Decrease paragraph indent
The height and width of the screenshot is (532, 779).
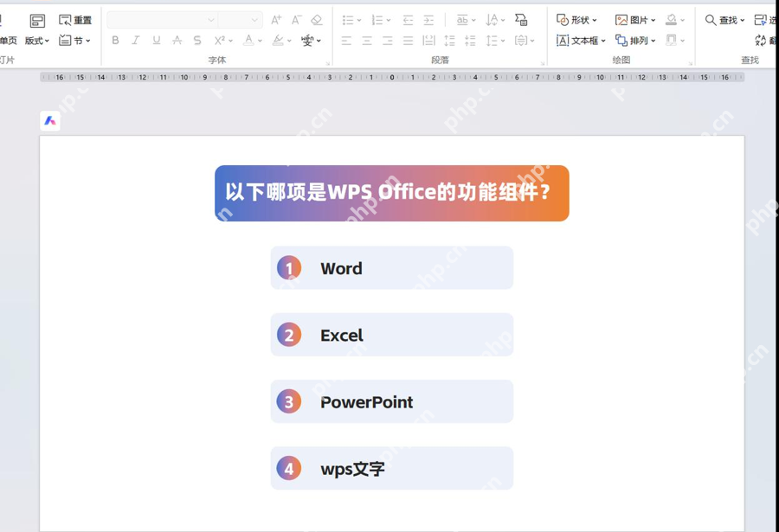(x=408, y=20)
